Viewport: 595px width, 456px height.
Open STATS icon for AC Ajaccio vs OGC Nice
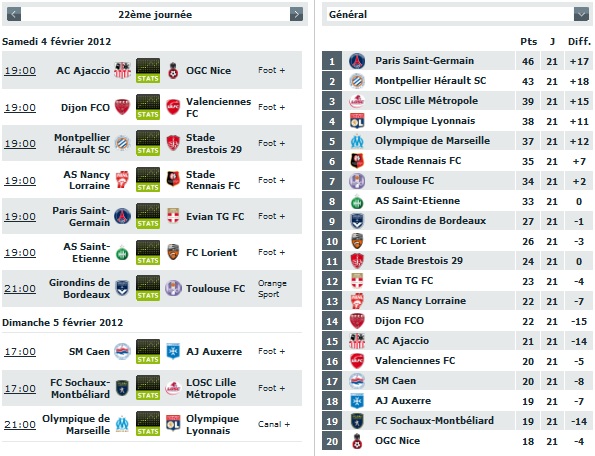click(x=148, y=70)
